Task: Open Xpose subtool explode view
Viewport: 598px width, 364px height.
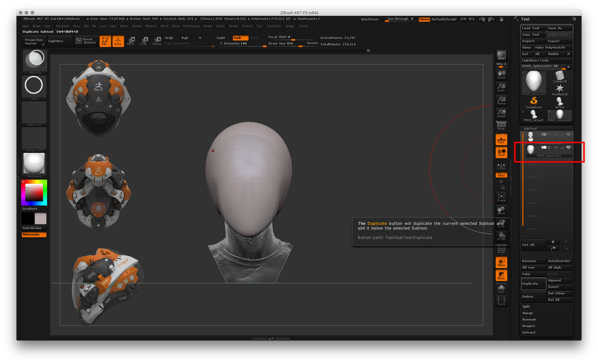Action: tap(501, 301)
